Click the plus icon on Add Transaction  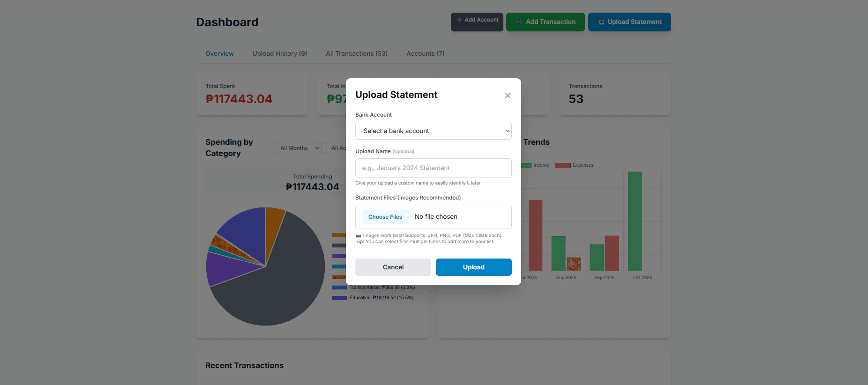(520, 22)
